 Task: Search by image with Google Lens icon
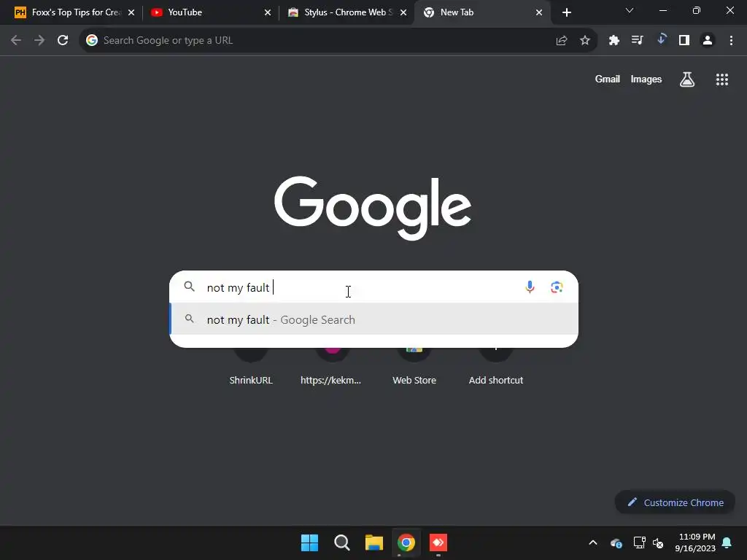557,287
